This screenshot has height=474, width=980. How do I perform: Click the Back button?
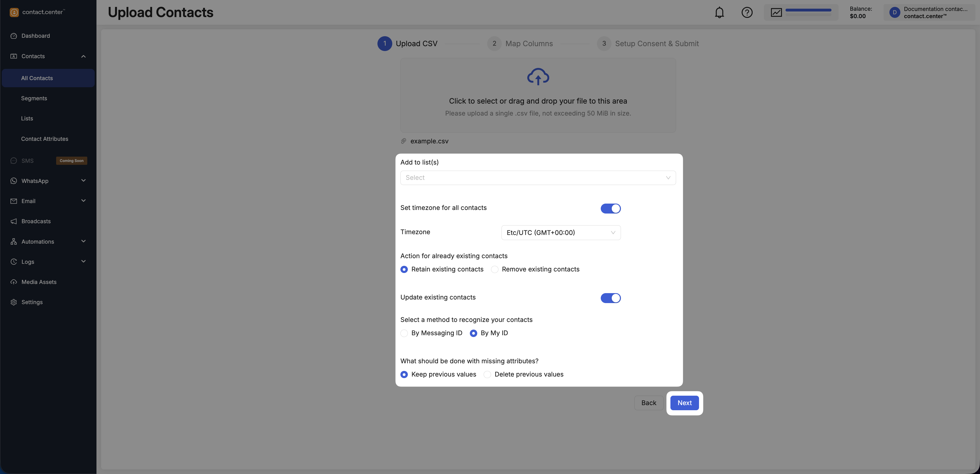(x=648, y=403)
